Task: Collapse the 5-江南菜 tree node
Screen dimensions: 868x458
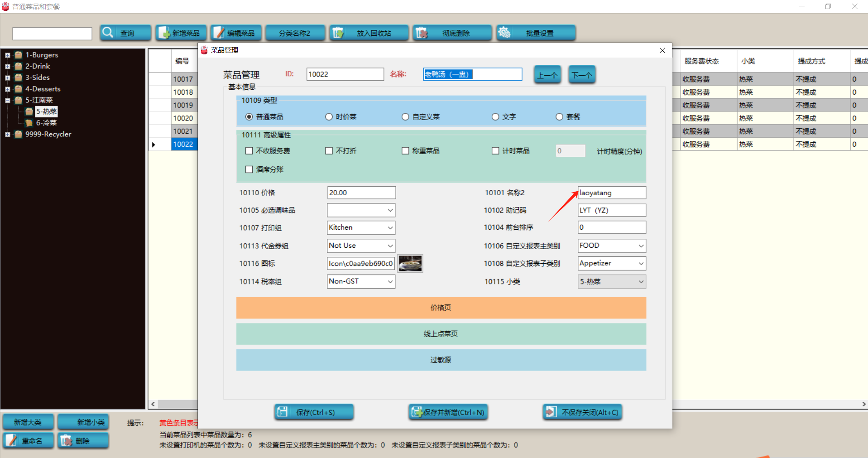Action: point(8,101)
